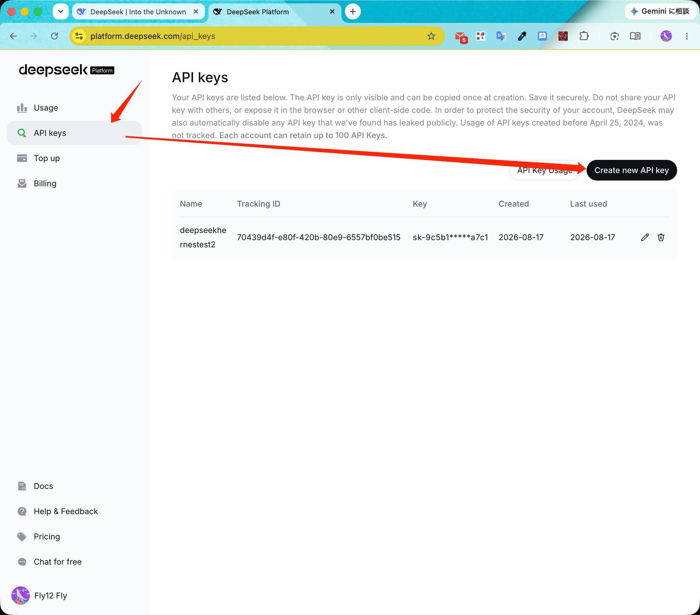
Task: Close the DeepSeek Into the Unknown tab
Action: tap(196, 12)
